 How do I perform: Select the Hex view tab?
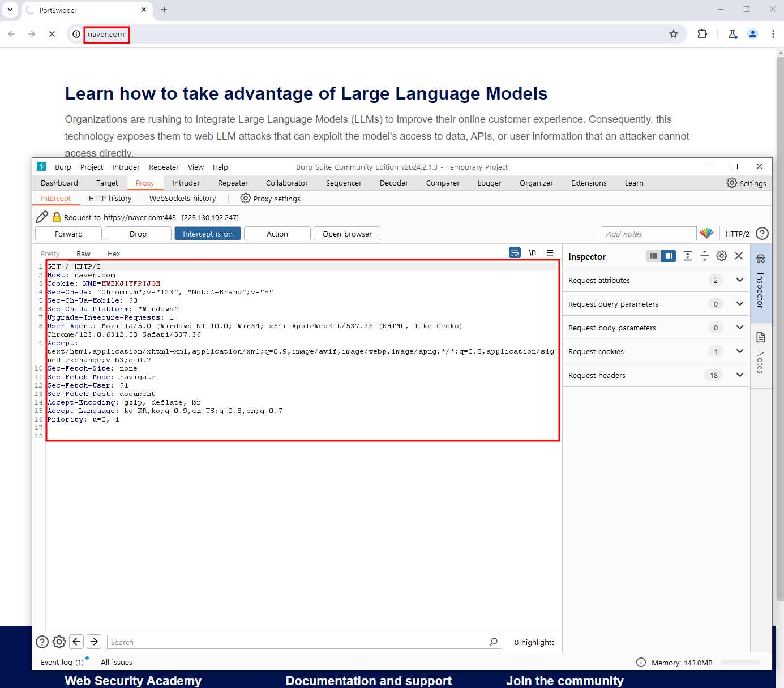[x=114, y=253]
